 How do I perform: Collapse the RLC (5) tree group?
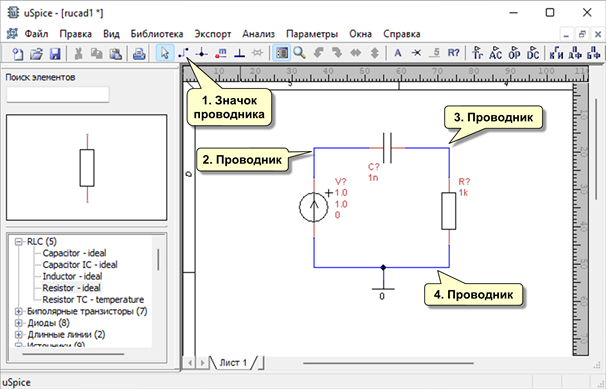(18, 242)
